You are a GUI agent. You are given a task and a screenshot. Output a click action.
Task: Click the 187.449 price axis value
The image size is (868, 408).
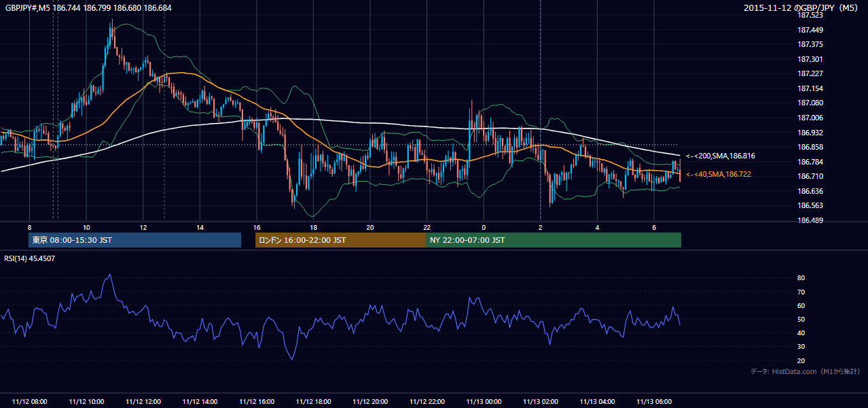click(810, 30)
